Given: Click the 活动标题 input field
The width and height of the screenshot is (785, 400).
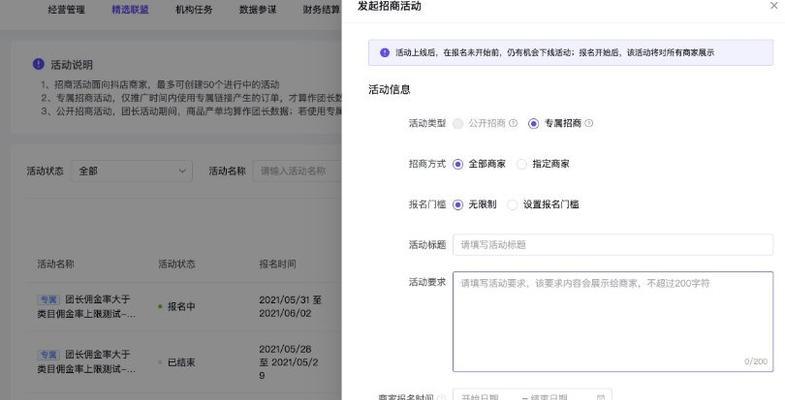Looking at the screenshot, I should pyautogui.click(x=613, y=245).
